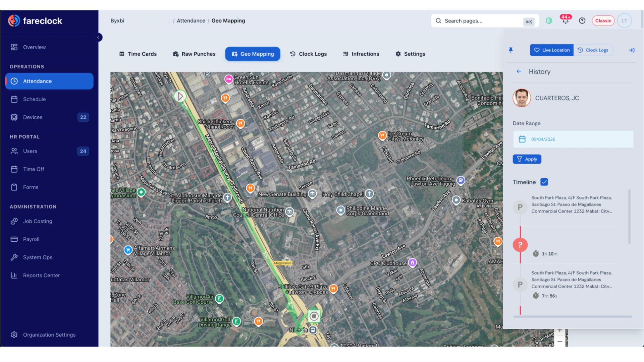Open the help question-mark icon
The height and width of the screenshot is (362, 644).
tap(582, 21)
